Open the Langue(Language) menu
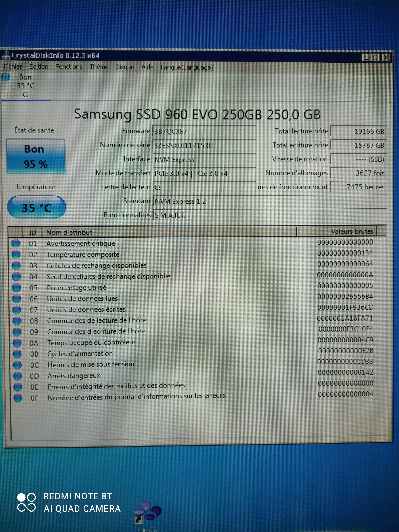 tap(187, 67)
